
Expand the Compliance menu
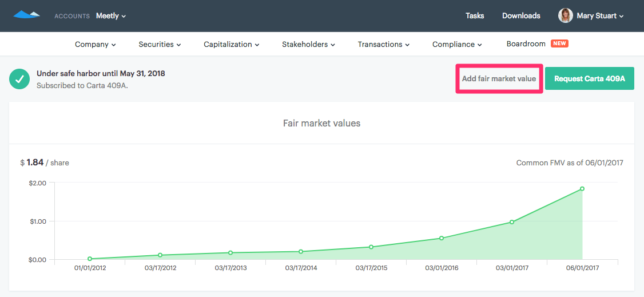tap(457, 45)
